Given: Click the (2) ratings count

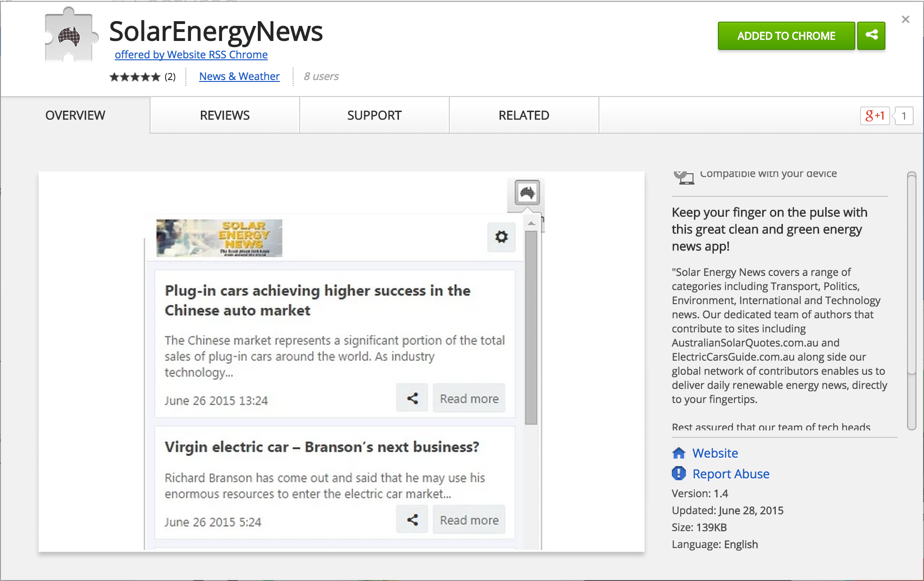Looking at the screenshot, I should coord(170,77).
